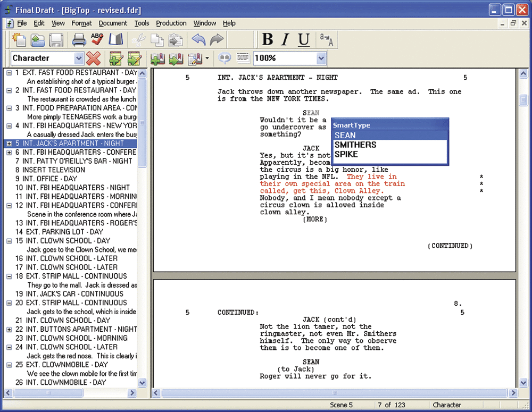Click the script vertical scrollbar thumb
Image resolution: width=532 pixels, height=412 pixels.
(x=523, y=100)
